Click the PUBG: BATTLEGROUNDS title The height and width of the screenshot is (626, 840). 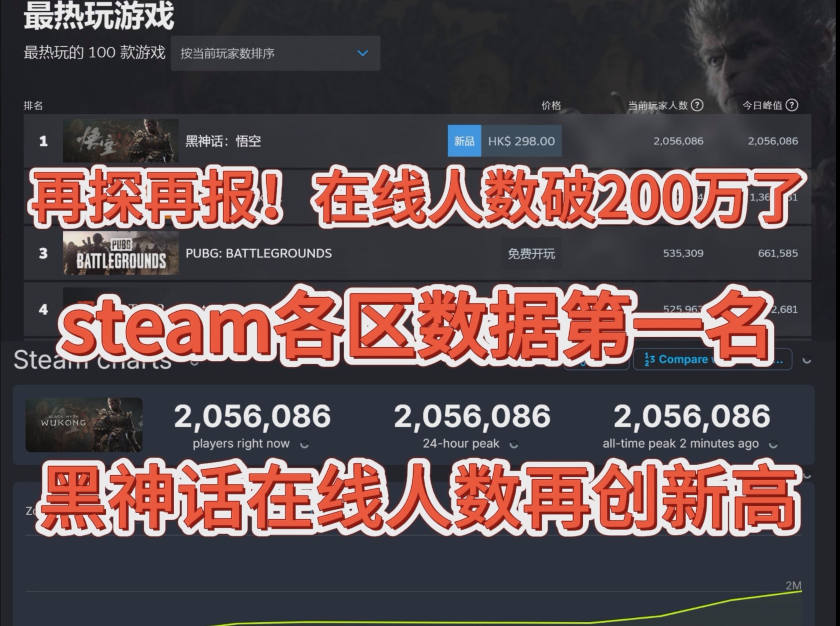259,253
